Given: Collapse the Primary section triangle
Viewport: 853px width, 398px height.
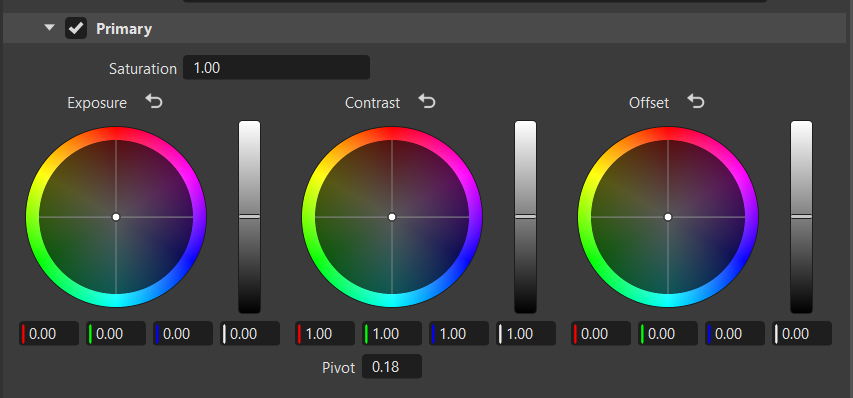Looking at the screenshot, I should click(x=50, y=27).
